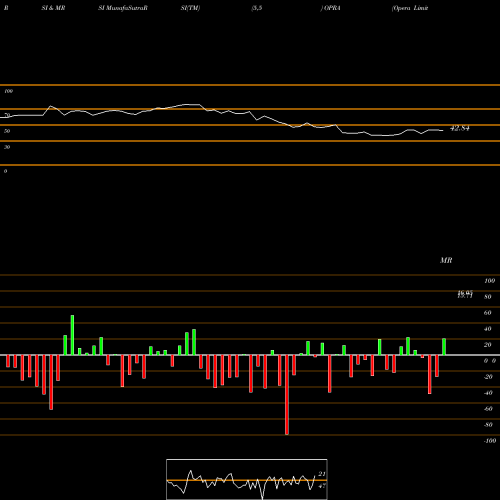Click the last green bar in MR chart

point(444,347)
